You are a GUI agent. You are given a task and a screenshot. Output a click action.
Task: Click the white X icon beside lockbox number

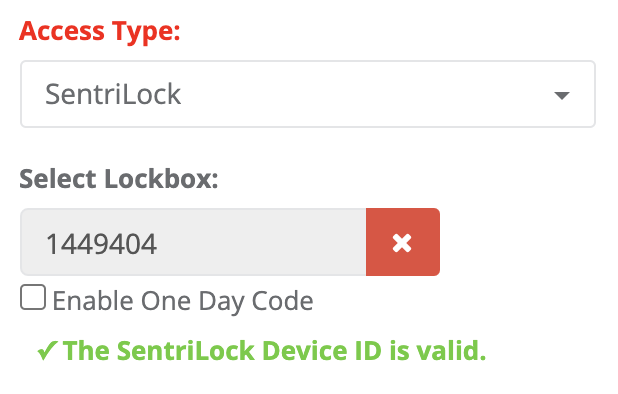(402, 243)
